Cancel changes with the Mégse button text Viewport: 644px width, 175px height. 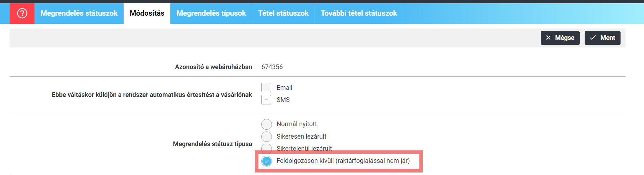[565, 38]
